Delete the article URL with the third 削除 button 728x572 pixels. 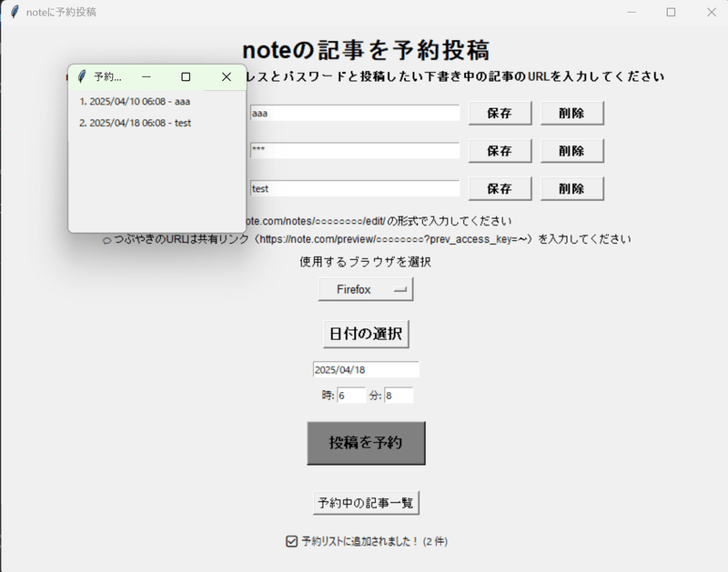[x=572, y=188]
